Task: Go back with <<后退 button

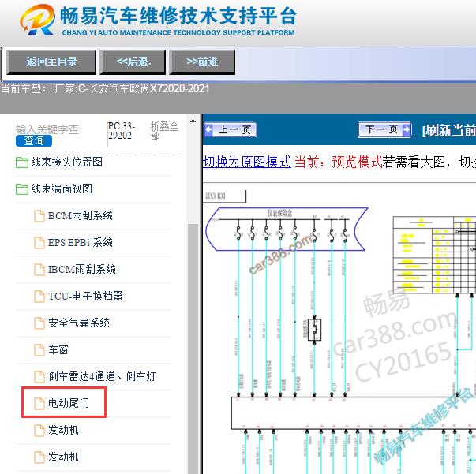Action: pos(133,62)
